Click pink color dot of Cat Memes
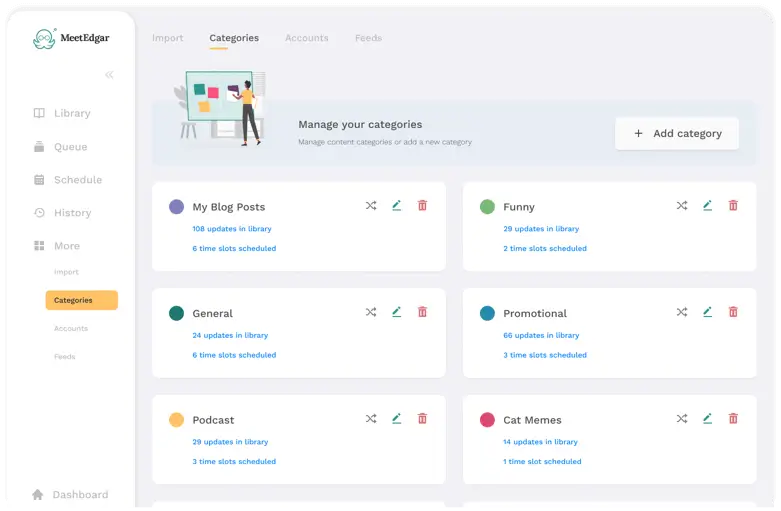The width and height of the screenshot is (781, 511). [x=487, y=419]
